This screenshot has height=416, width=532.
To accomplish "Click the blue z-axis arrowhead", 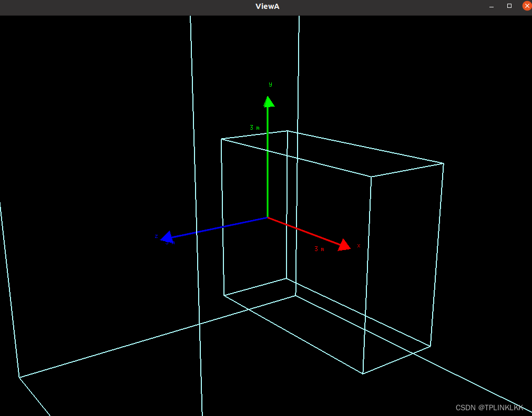I will (x=167, y=237).
